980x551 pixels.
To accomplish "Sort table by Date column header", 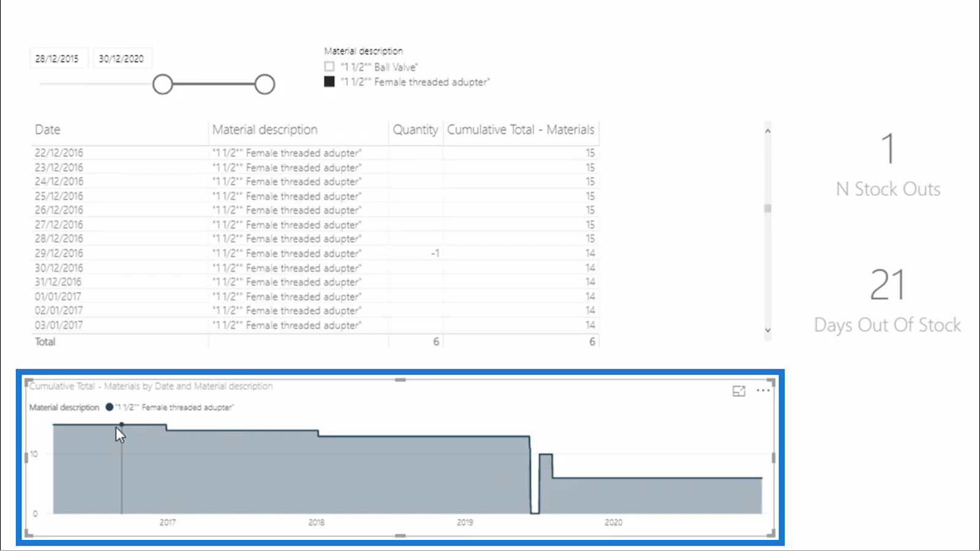I will point(48,130).
